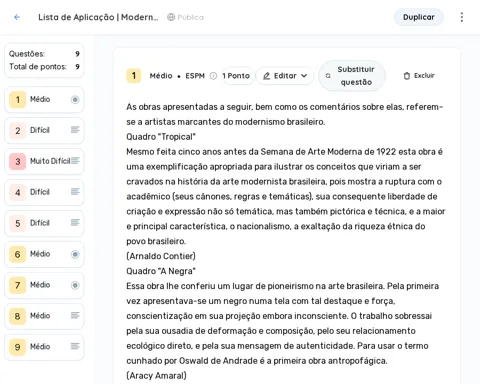Screen dimensions: 480x384
Task: Click the Total de pontos label
Action: pos(38,67)
